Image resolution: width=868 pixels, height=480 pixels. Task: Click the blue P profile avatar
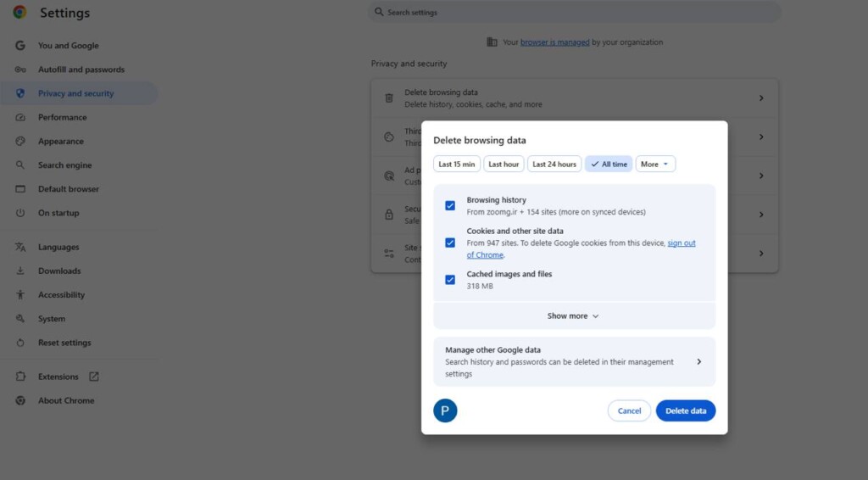445,411
